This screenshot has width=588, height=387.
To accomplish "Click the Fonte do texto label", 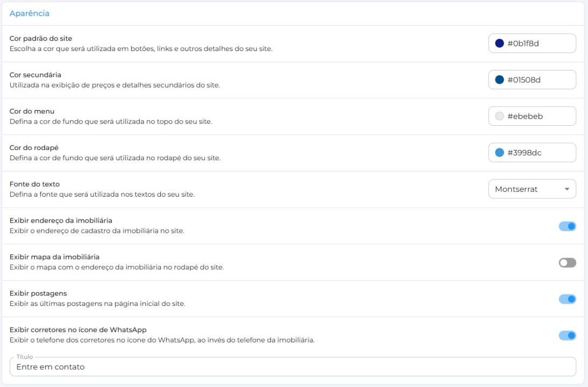I will (x=34, y=184).
